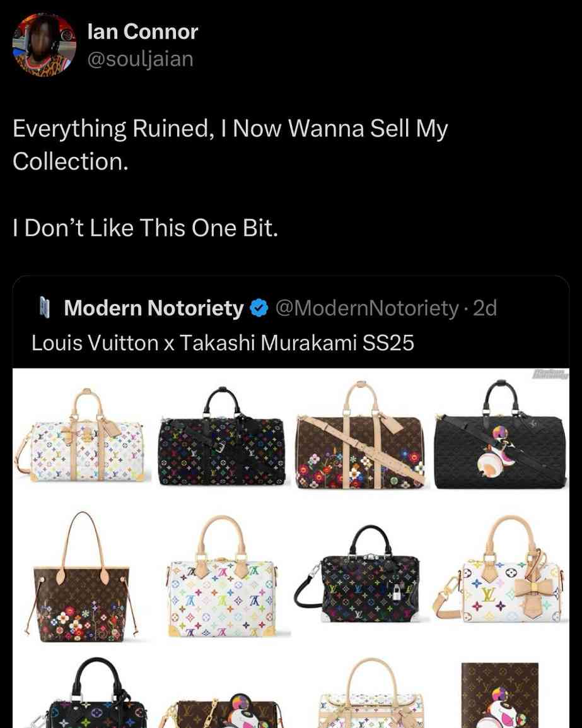
Task: Open Ian Connor's profile avatar
Action: pos(44,45)
